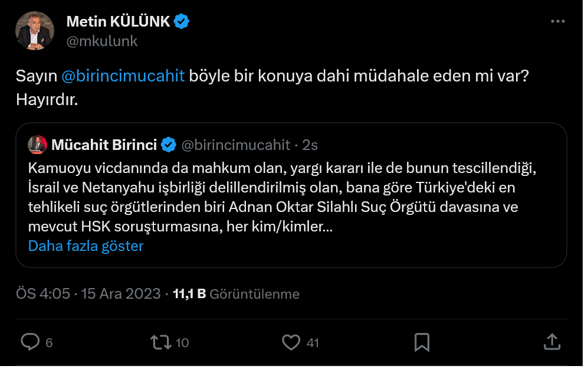This screenshot has height=369, width=588.
Task: Retweet this post
Action: 160,342
